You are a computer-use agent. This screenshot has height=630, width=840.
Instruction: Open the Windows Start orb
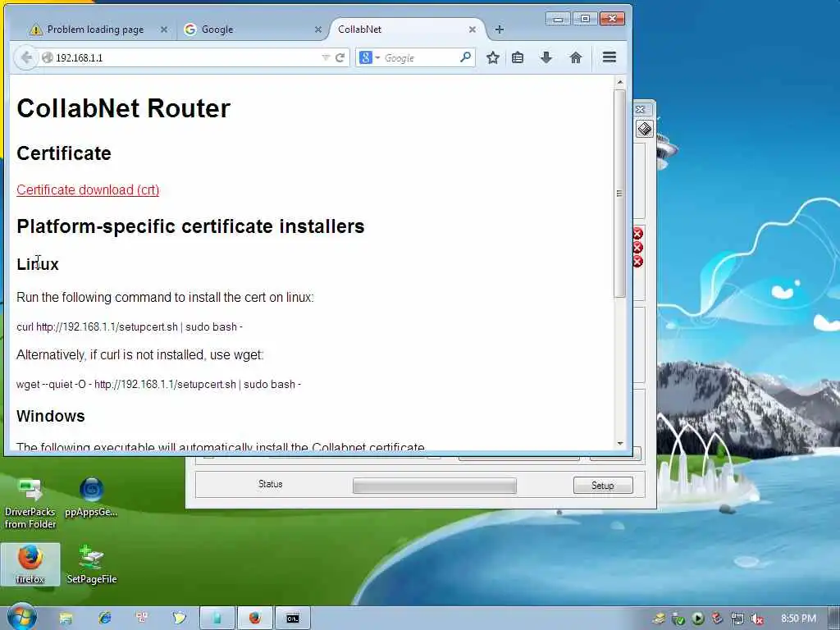21,617
